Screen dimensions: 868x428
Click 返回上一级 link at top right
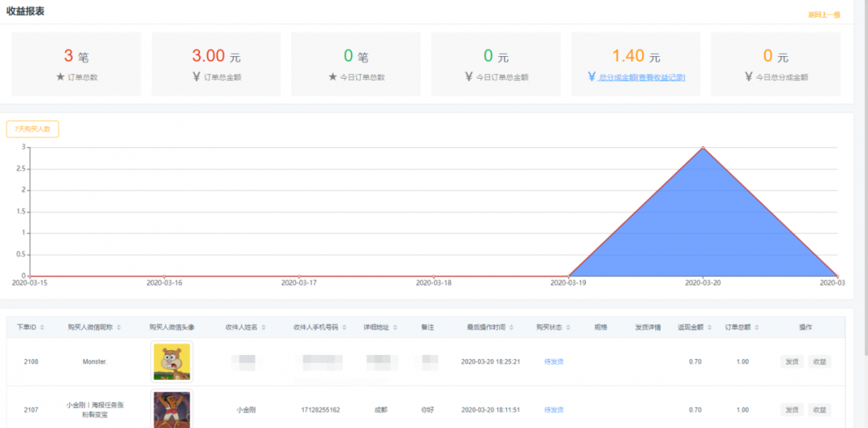click(824, 14)
